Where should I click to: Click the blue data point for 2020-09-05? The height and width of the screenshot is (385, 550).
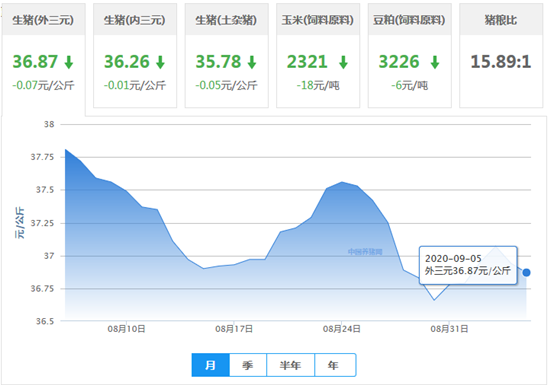(526, 272)
